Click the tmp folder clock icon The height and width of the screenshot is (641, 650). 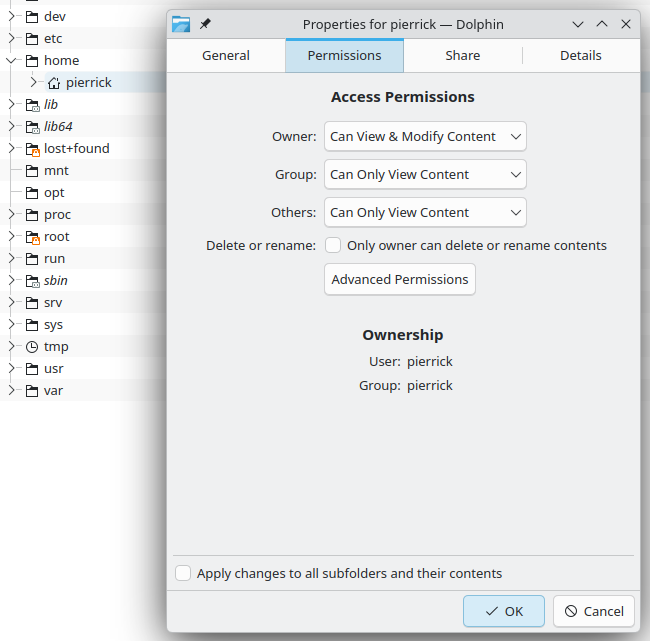pos(32,347)
